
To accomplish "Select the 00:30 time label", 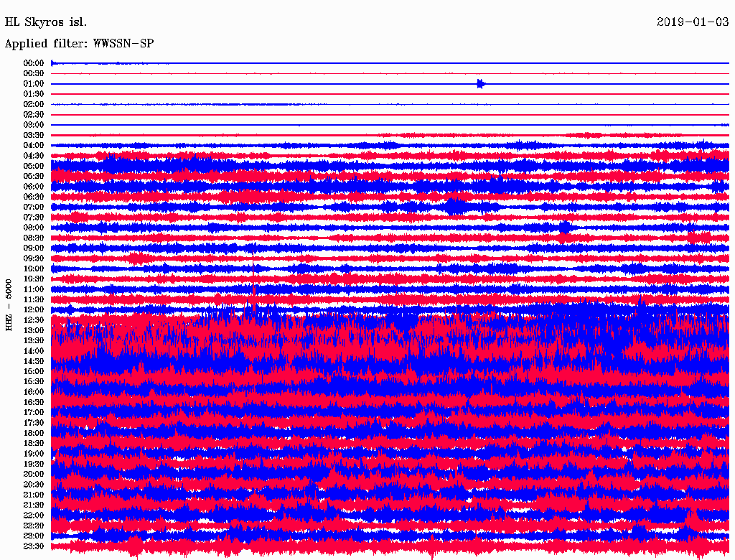I will point(34,73).
